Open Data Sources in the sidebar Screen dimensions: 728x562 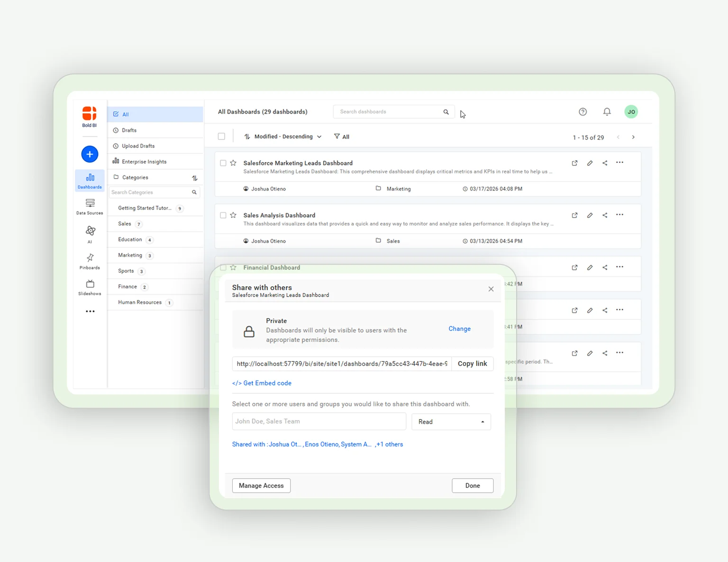[90, 207]
